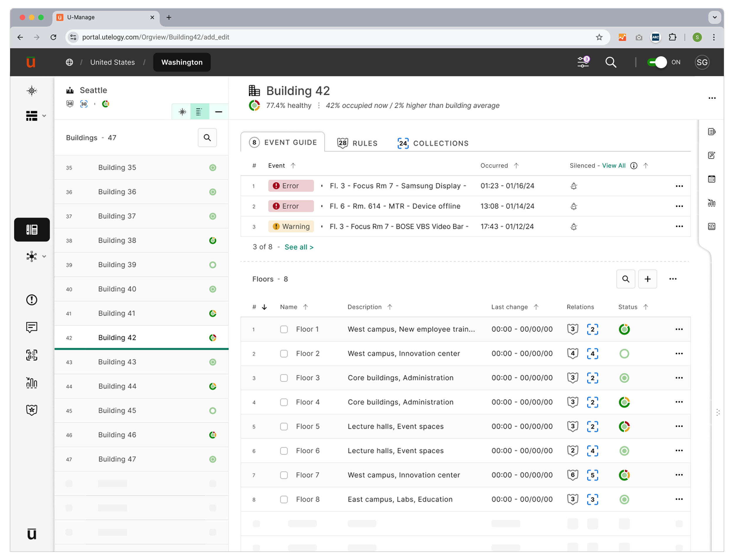
Task: Check the Floor 1 checkbox
Action: coord(284,329)
